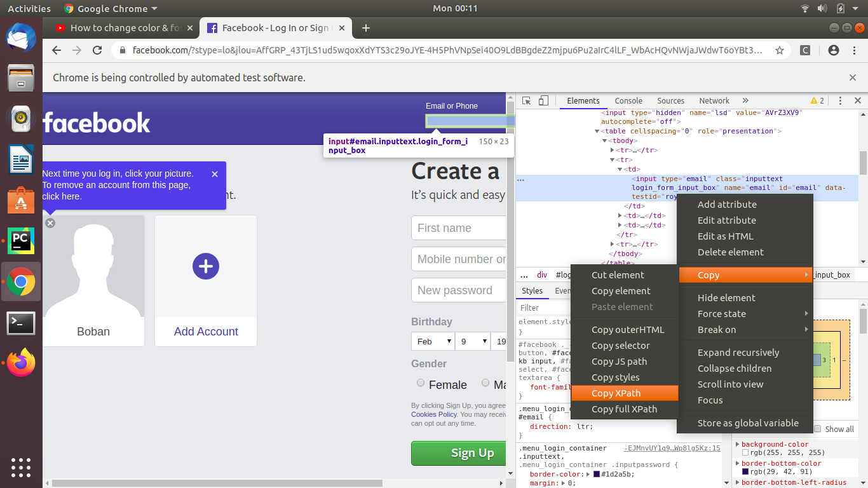Screen dimensions: 868x488
Task: Collapse the tbody node in the DOM tree
Action: pos(605,141)
